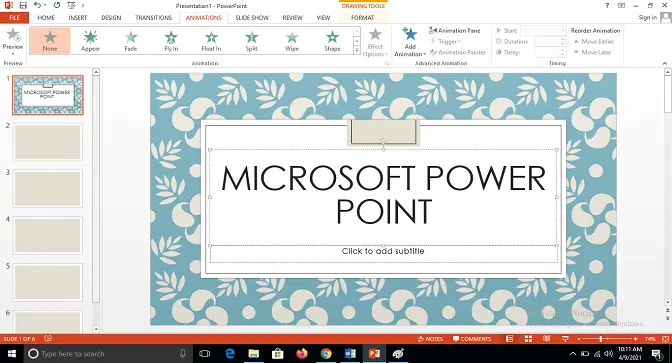The width and height of the screenshot is (672, 363).
Task: Switch to the DESIGN tab
Action: (111, 18)
